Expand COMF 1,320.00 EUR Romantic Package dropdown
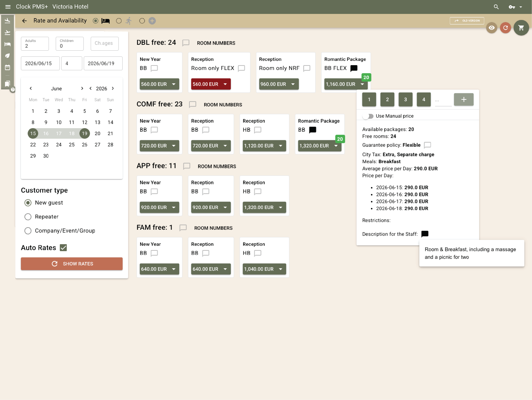The width and height of the screenshot is (532, 400). coord(319,146)
